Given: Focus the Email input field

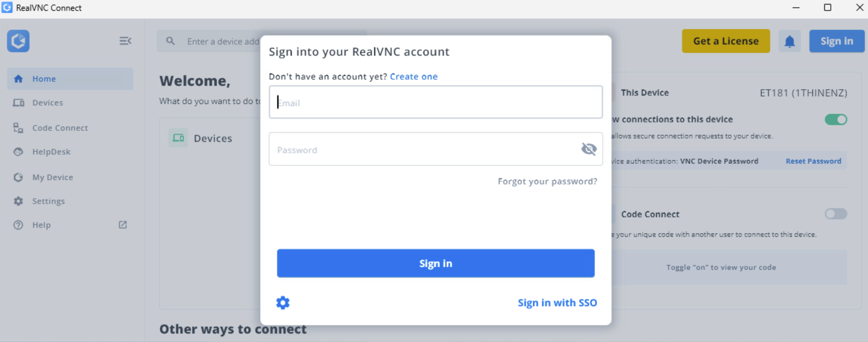Looking at the screenshot, I should (435, 102).
